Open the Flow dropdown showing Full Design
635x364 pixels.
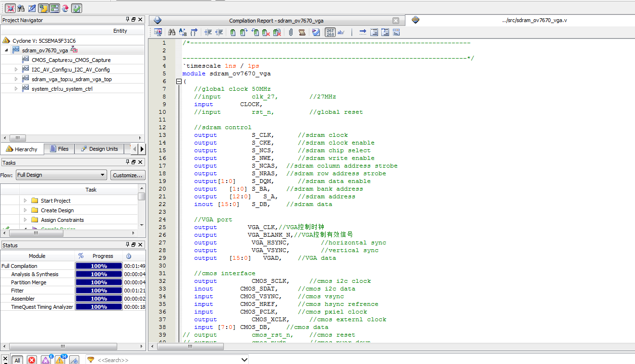click(x=61, y=175)
